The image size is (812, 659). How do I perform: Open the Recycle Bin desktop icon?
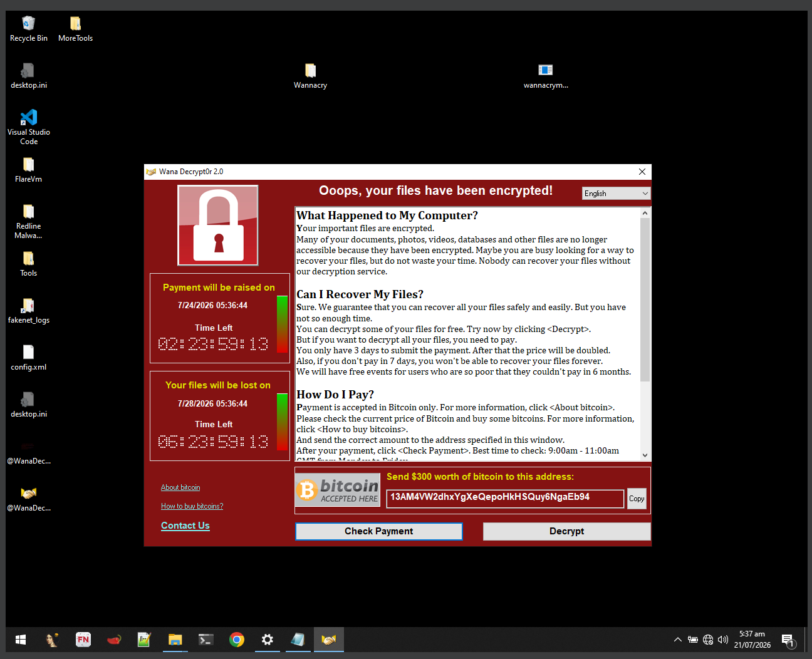[x=29, y=29]
